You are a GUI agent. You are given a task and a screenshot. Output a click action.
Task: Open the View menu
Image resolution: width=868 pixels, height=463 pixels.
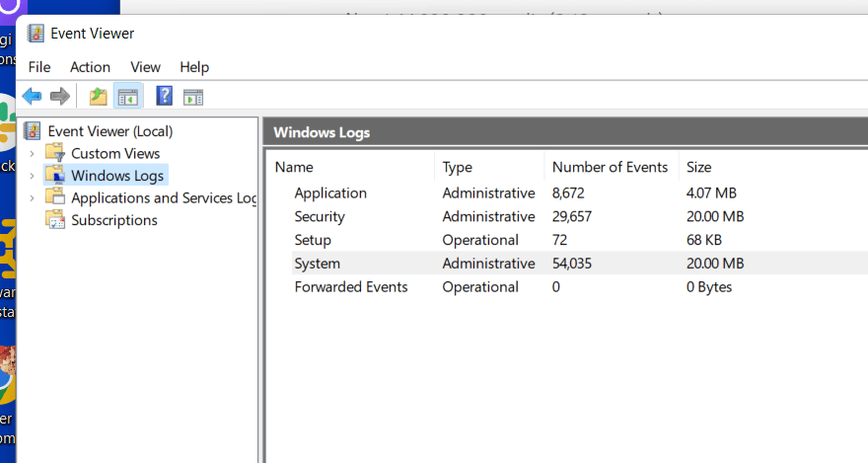pyautogui.click(x=146, y=67)
